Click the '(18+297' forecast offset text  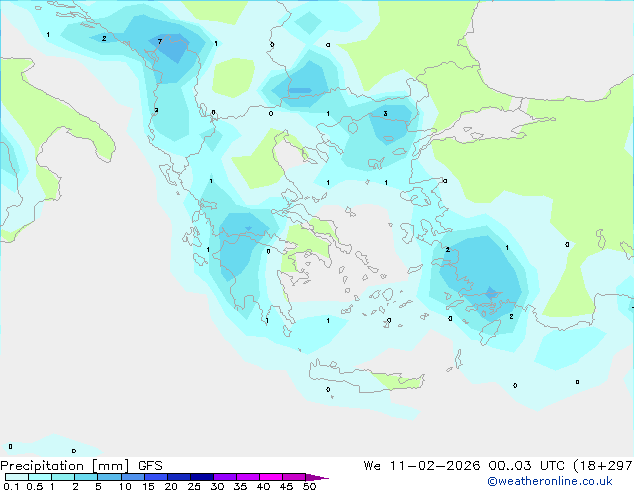click(x=603, y=466)
